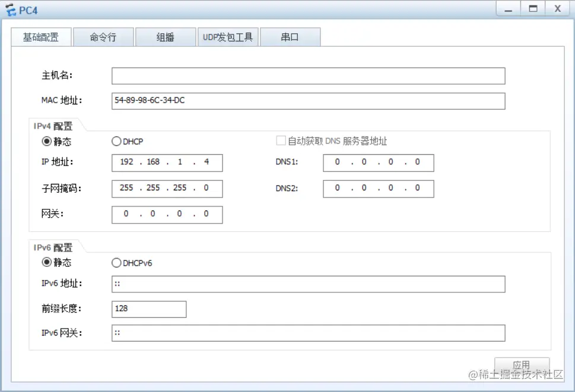
Task: Click the MAC 地址 field
Action: (x=309, y=101)
